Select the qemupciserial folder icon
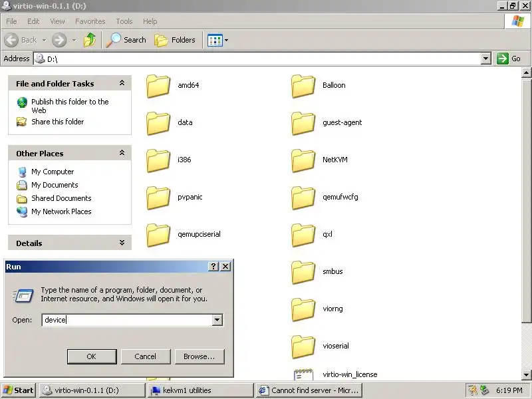Image resolution: width=532 pixels, height=399 pixels. 158,235
